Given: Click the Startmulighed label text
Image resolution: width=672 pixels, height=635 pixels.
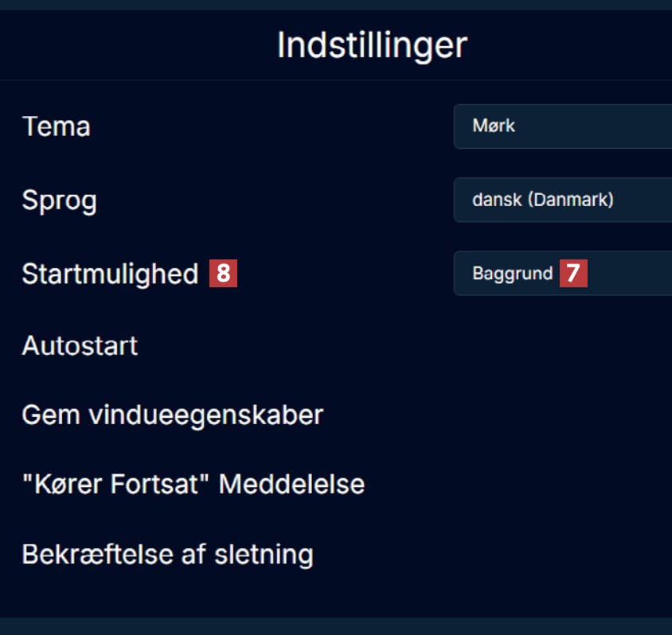Looking at the screenshot, I should click(x=110, y=274).
